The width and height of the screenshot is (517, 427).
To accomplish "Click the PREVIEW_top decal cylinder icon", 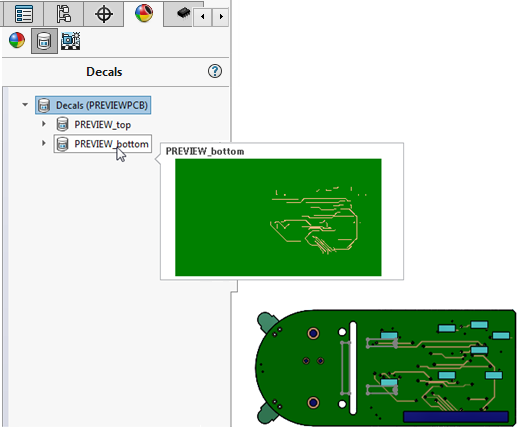I will [x=62, y=124].
